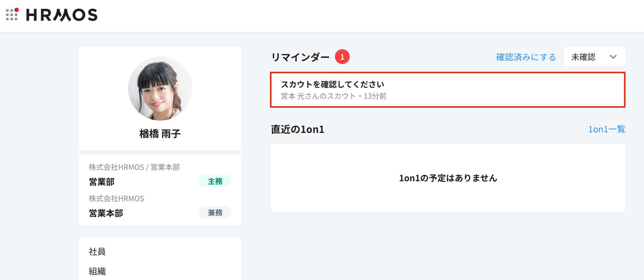
Task: Click the chevron arrow in 未確認 dropdown
Action: pos(613,57)
